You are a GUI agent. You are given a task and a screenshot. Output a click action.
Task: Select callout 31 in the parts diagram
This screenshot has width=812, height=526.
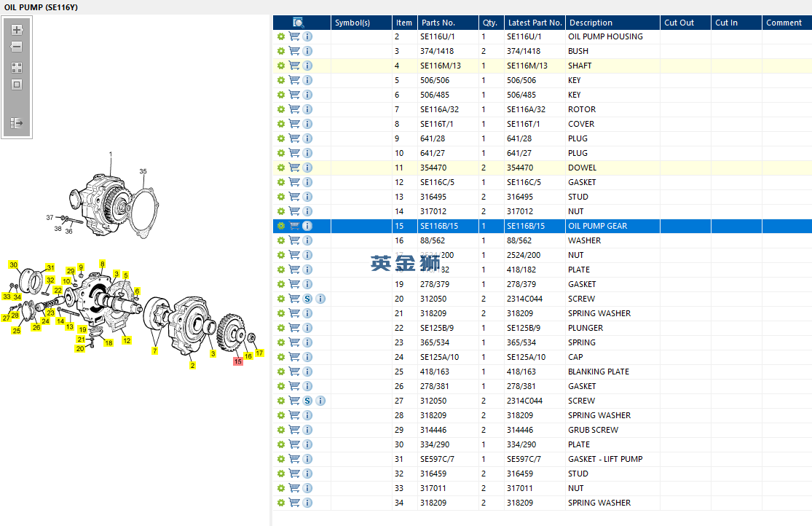pos(50,267)
